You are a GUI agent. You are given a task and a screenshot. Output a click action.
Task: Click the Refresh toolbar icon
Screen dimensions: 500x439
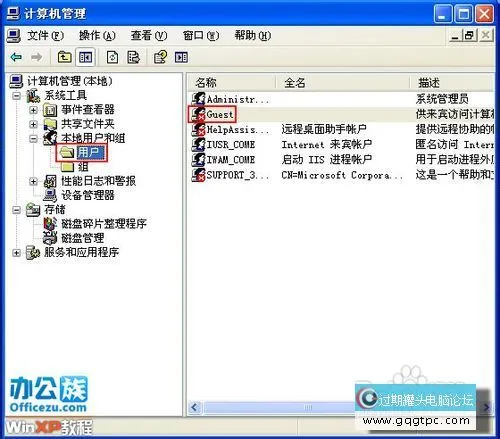[112, 57]
